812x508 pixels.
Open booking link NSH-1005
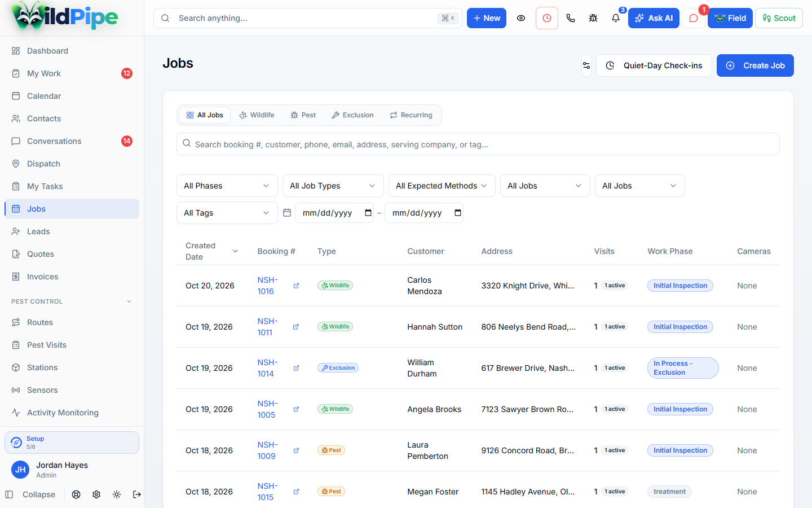(x=268, y=409)
